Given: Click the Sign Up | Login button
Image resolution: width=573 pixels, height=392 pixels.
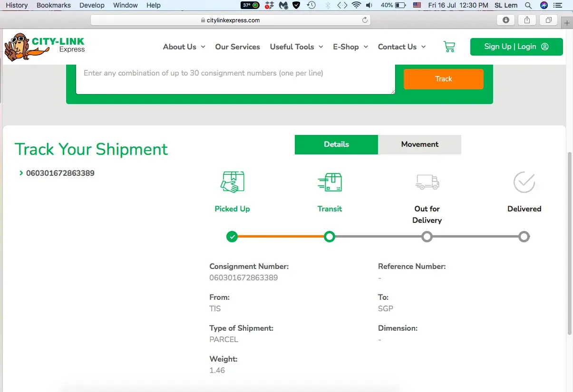Looking at the screenshot, I should click(x=516, y=47).
